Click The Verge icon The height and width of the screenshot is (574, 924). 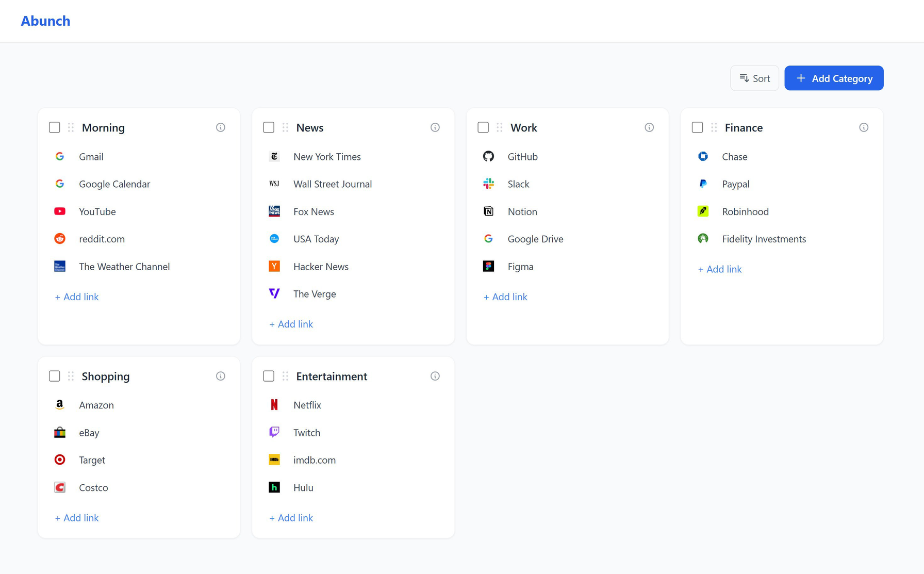274,293
